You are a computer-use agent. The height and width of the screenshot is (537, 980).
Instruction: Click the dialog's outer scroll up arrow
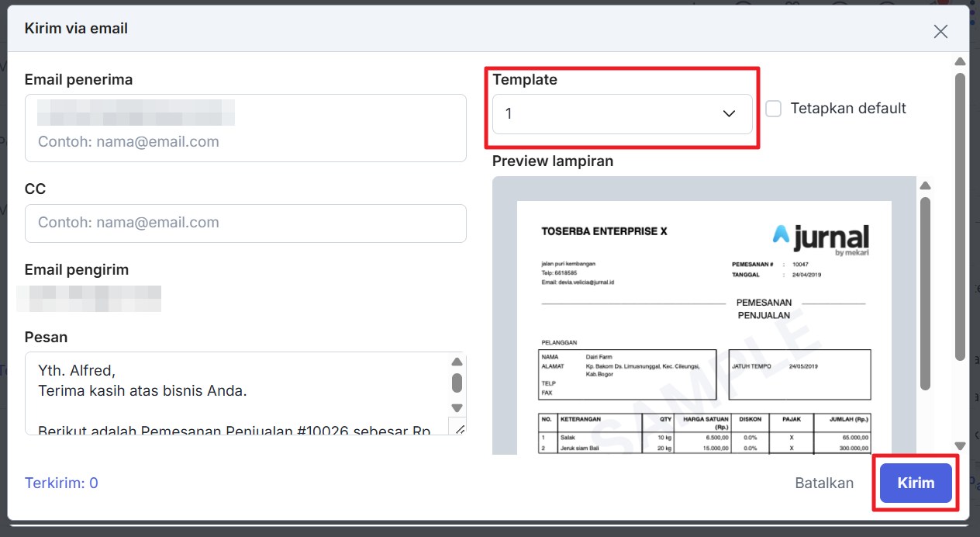tap(960, 61)
